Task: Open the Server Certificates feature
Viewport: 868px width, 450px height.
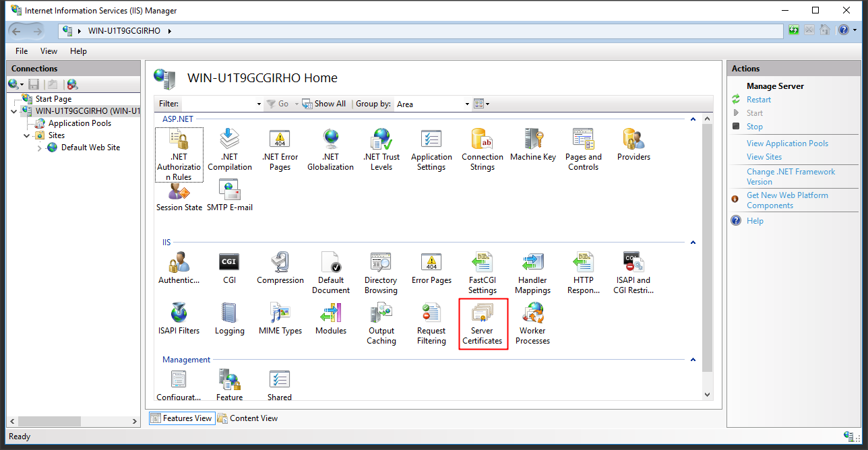Action: click(482, 323)
